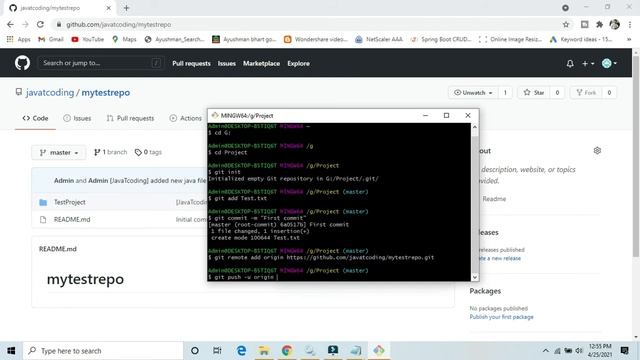The height and width of the screenshot is (360, 640).
Task: Expand the master branch selector
Action: (x=59, y=152)
